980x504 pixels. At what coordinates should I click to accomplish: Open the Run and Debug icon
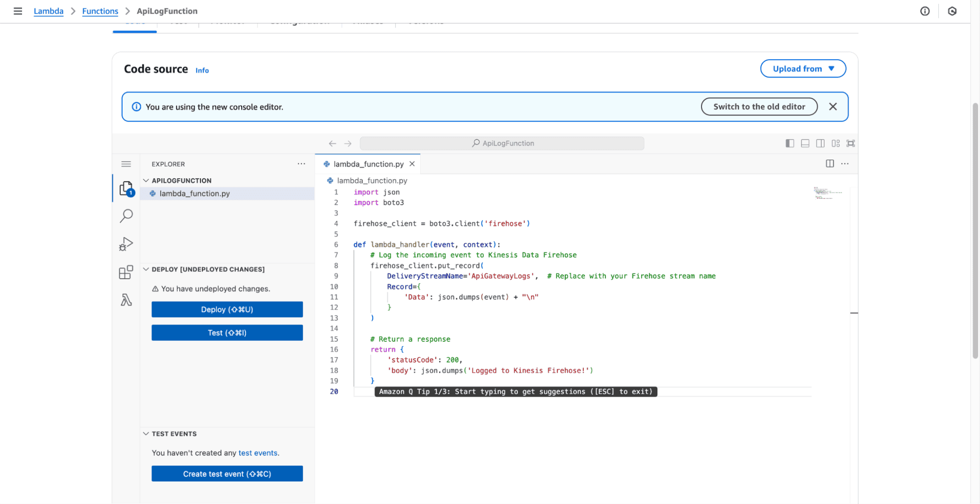126,244
